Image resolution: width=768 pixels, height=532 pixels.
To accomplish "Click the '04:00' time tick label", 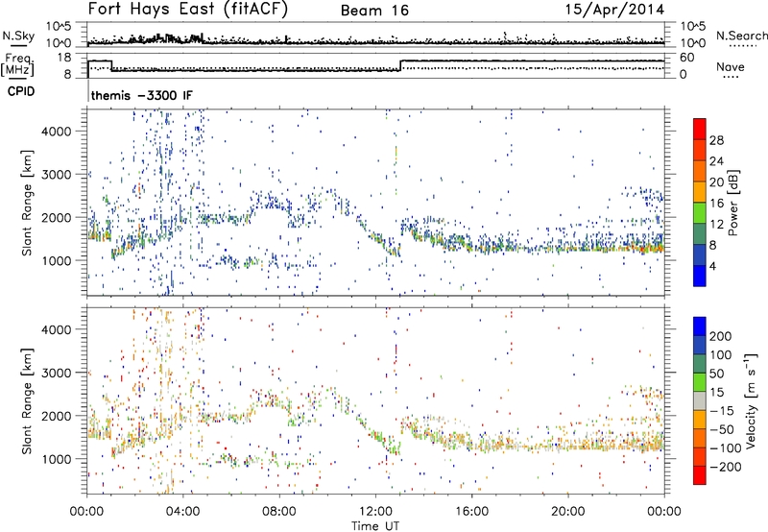I will 183,512.
